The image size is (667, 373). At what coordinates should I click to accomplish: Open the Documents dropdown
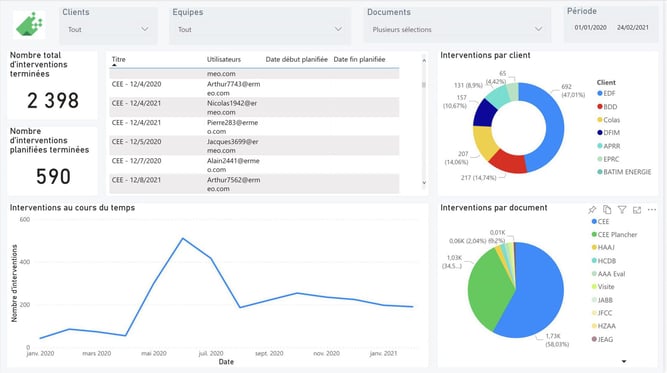(x=457, y=29)
